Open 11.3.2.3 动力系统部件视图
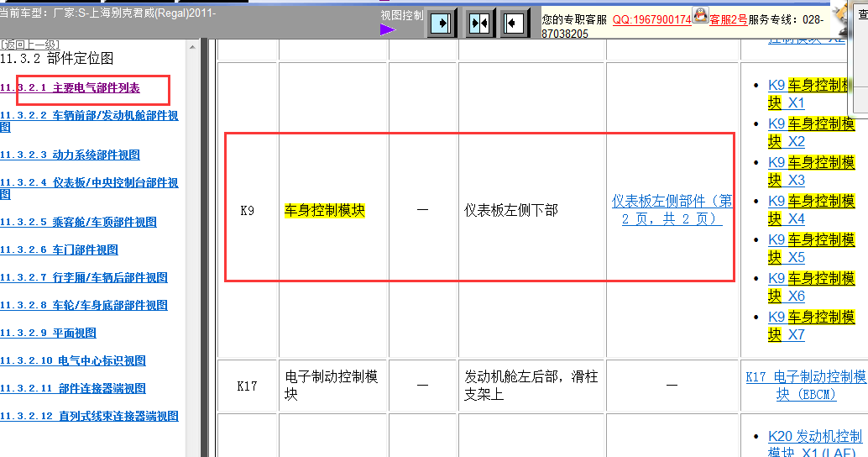This screenshot has height=457, width=868. (x=70, y=155)
